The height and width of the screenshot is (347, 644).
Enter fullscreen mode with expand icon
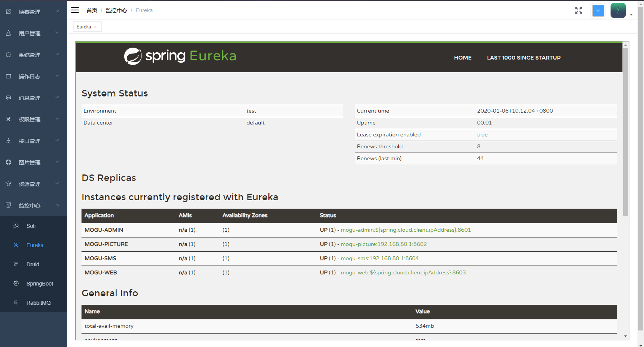point(579,10)
